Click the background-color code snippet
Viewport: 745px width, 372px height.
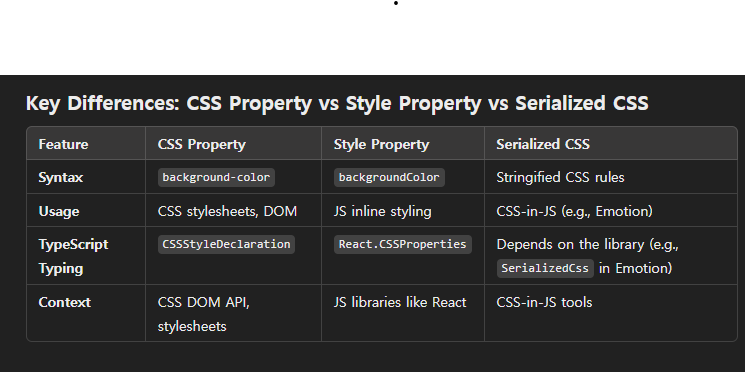(216, 177)
